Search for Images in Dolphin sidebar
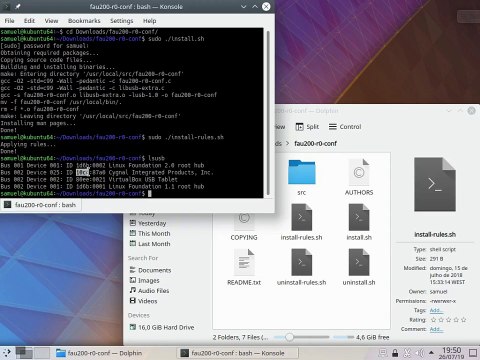 [x=145, y=280]
